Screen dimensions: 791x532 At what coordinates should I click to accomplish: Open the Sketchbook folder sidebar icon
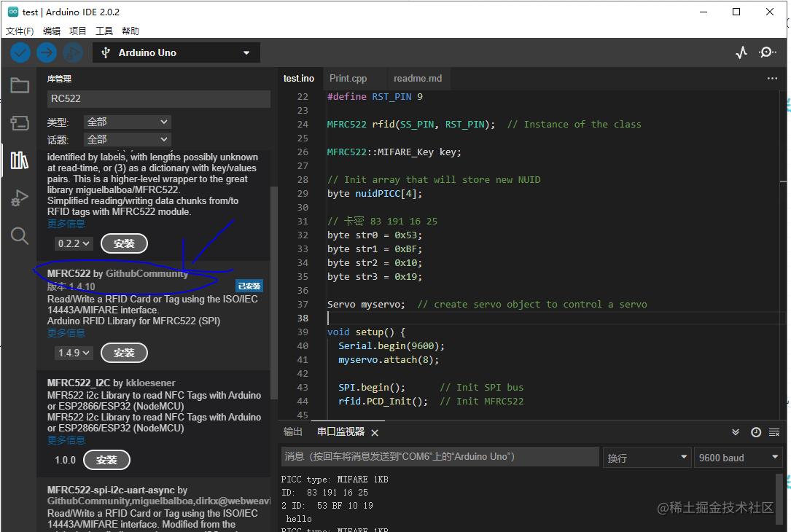(20, 85)
